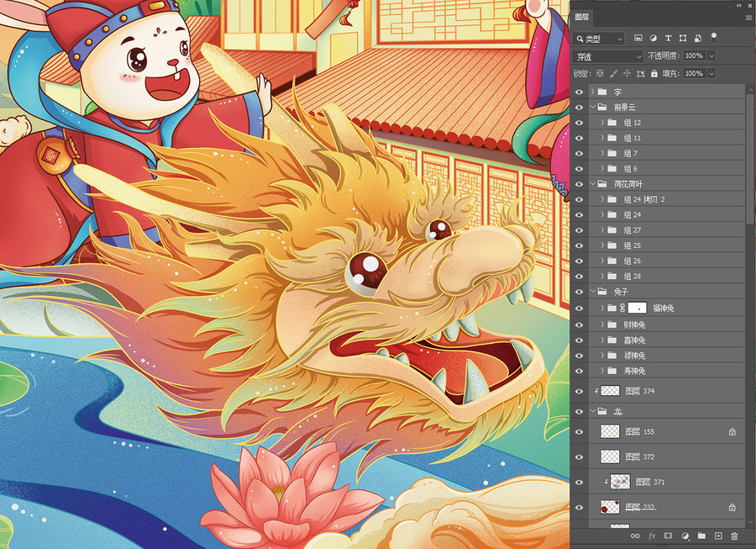The image size is (756, 549).
Task: Click layers list scrollbar down arrow
Action: [x=750, y=522]
